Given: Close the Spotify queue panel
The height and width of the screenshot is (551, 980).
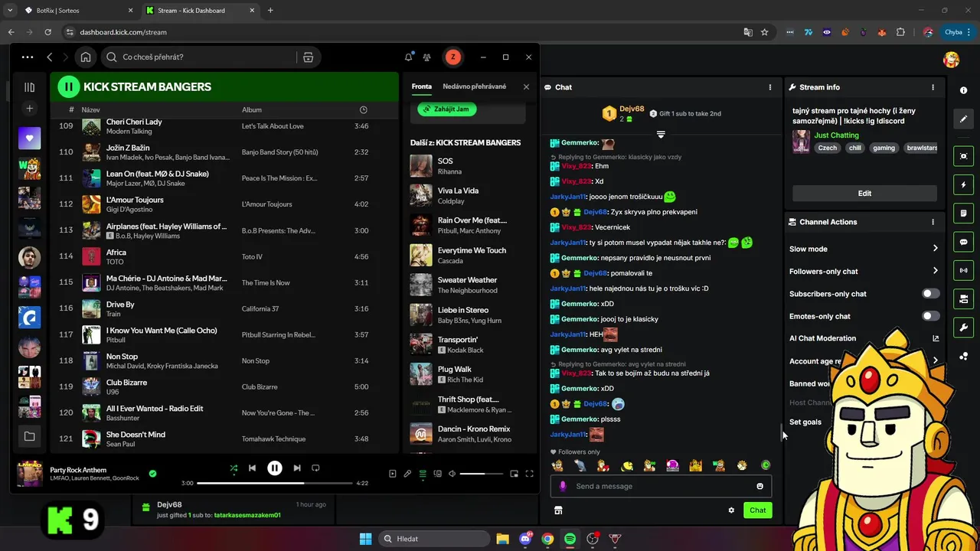Looking at the screenshot, I should [526, 86].
